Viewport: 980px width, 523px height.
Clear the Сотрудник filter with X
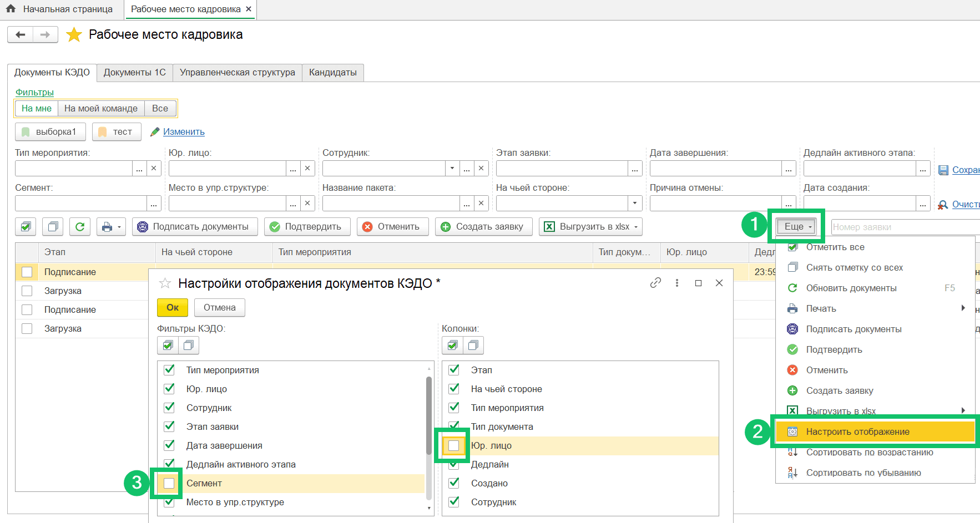coord(481,168)
